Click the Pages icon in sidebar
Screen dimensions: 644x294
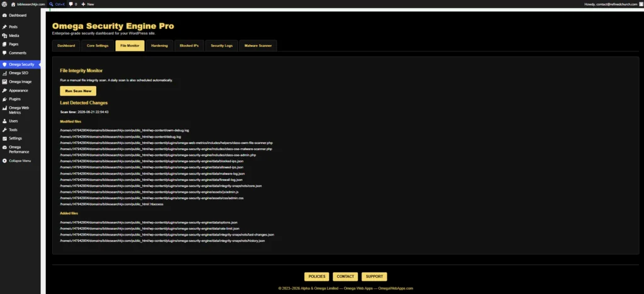(4, 44)
